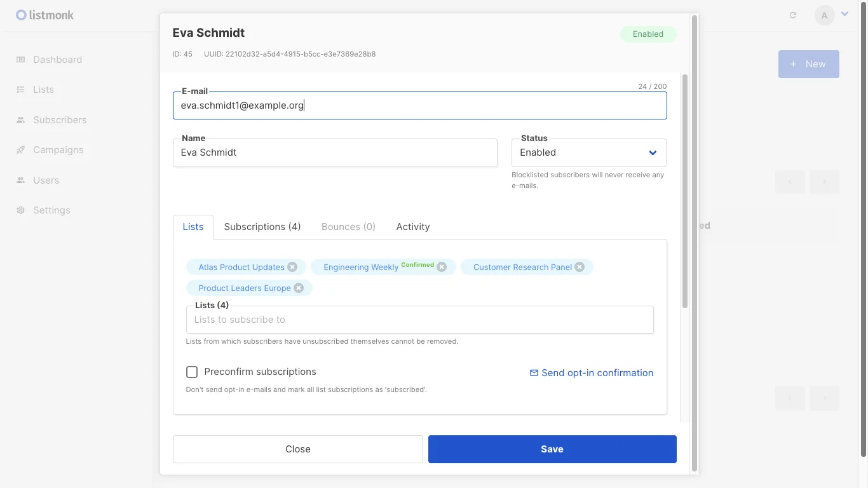Toggle Preconfirm subscriptions checkbox
This screenshot has height=488, width=868.
[192, 372]
